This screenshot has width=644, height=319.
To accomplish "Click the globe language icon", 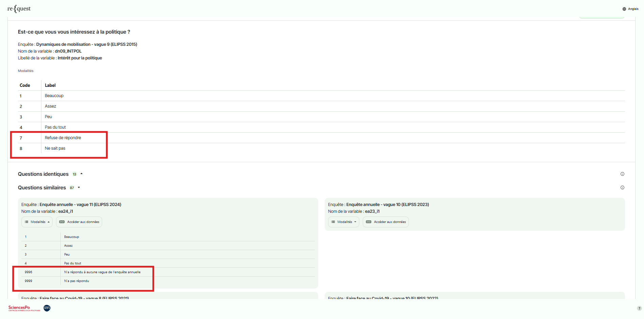I will click(624, 9).
